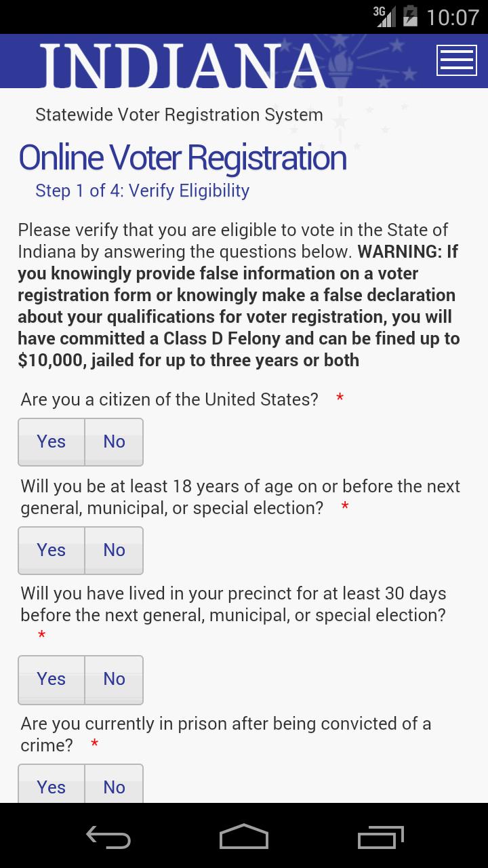Select Yes for the United States citizen question
Image resolution: width=488 pixels, height=868 pixels.
coord(51,441)
